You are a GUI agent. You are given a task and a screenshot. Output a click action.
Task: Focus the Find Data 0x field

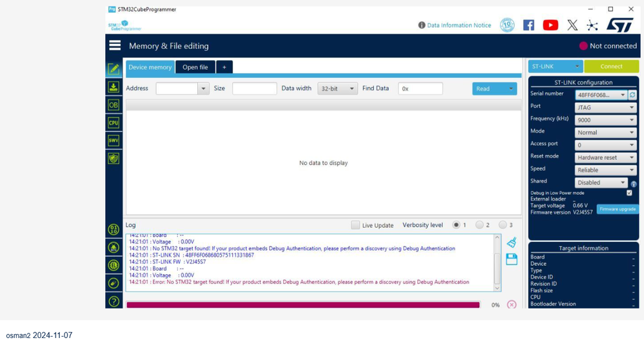pyautogui.click(x=420, y=88)
